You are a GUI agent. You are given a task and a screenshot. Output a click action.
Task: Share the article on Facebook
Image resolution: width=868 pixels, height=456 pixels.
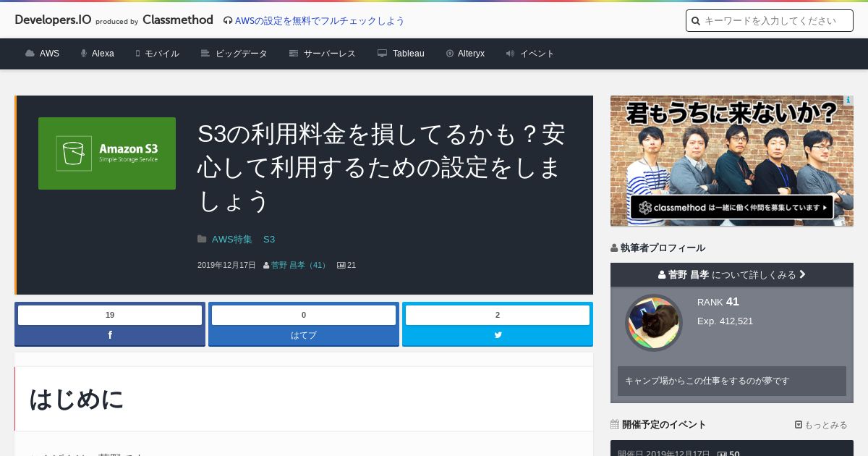[x=110, y=335]
